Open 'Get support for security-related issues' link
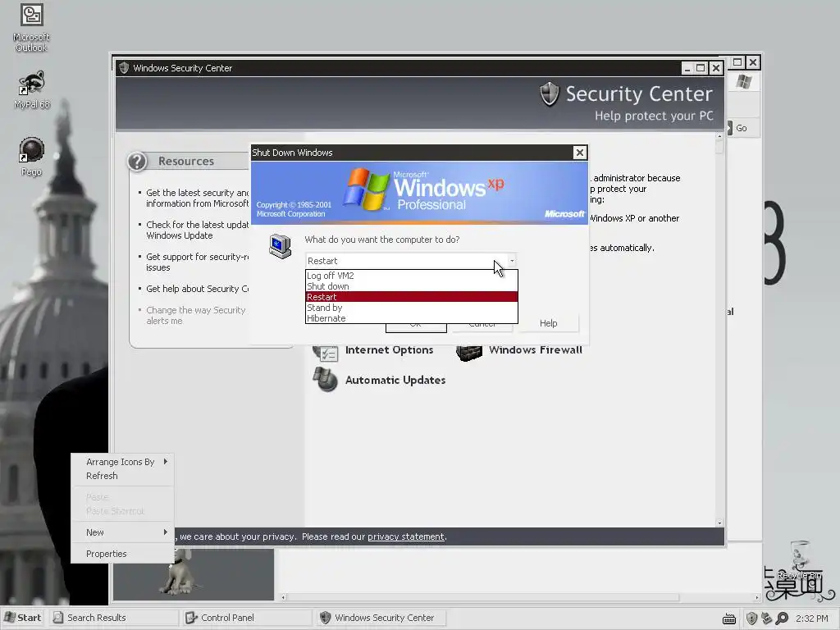The width and height of the screenshot is (840, 630). coord(197,262)
